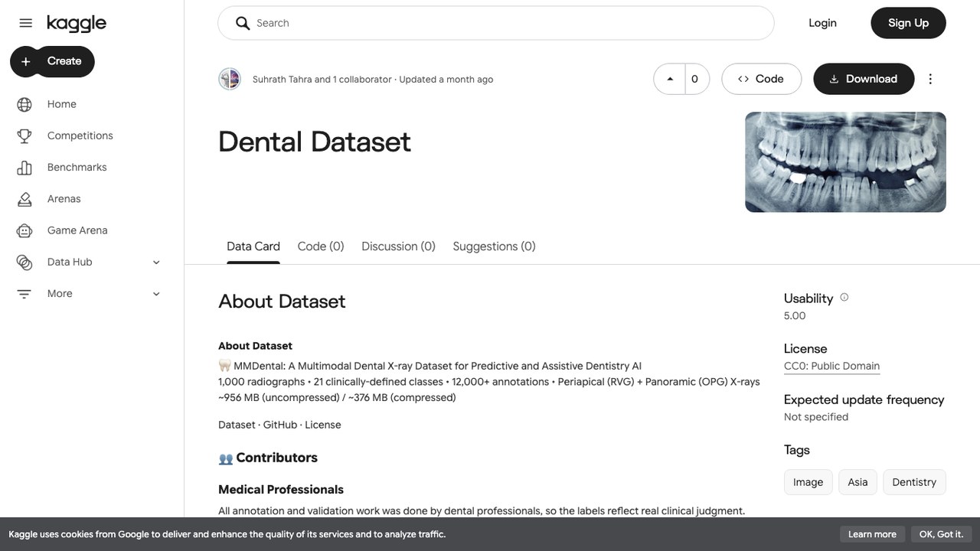Focus the Search input field
This screenshot has width=980, height=551.
click(x=496, y=23)
